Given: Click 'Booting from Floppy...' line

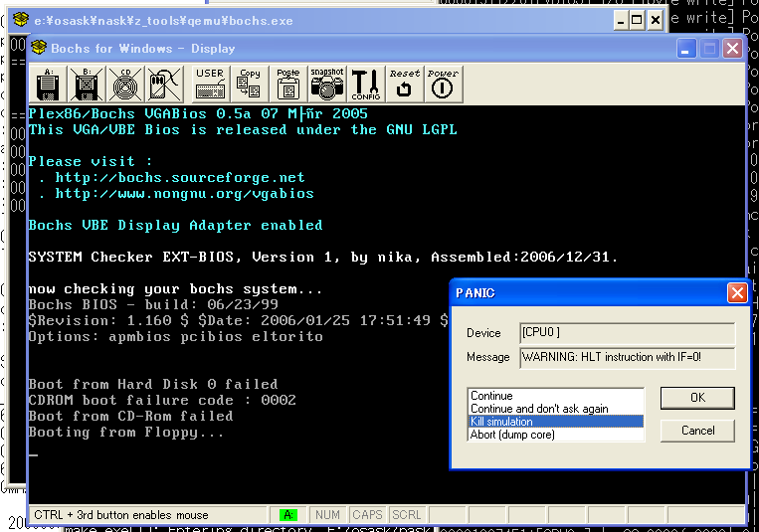Looking at the screenshot, I should [126, 432].
